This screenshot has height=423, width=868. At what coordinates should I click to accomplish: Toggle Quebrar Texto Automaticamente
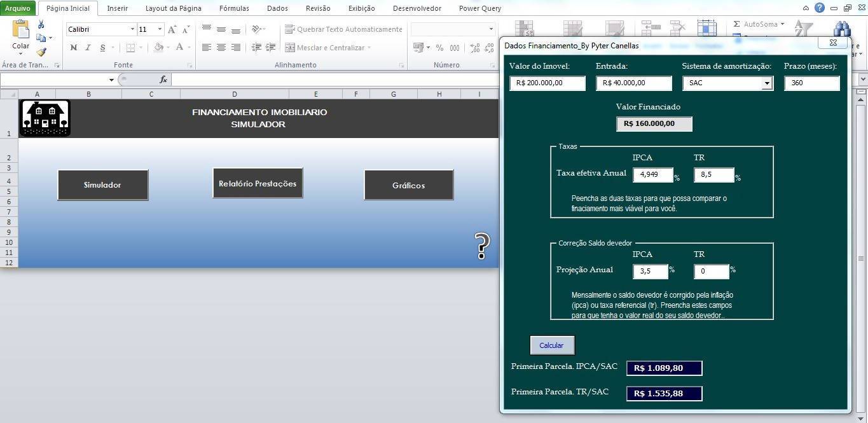pyautogui.click(x=343, y=29)
